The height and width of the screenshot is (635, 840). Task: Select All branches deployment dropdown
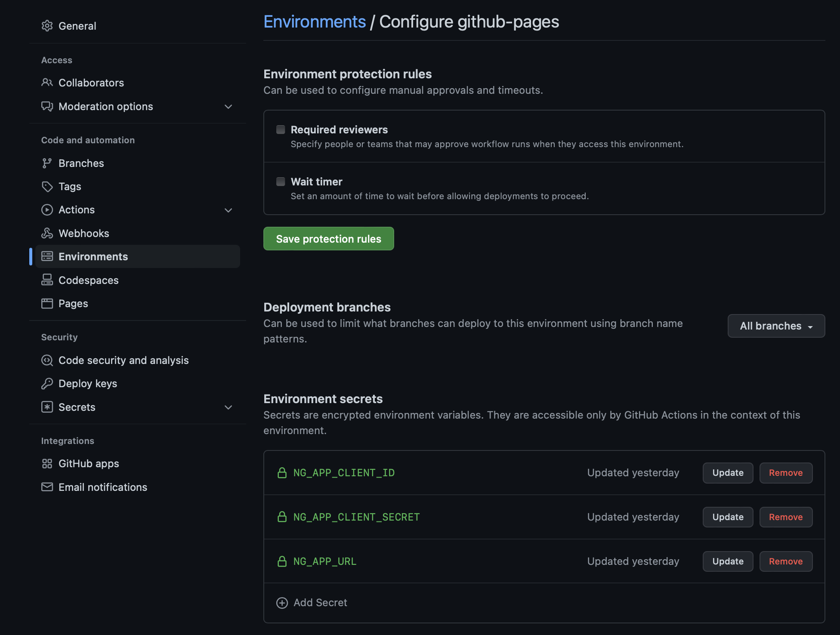(x=776, y=326)
